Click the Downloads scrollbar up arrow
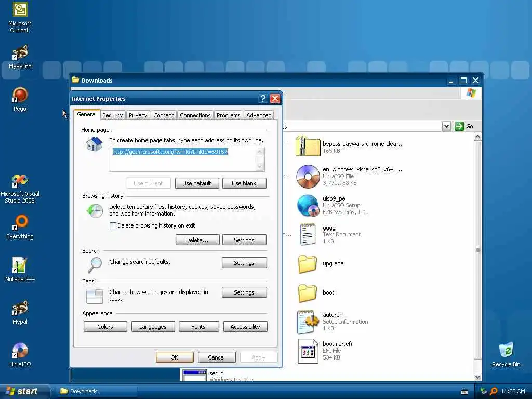This screenshot has width=532, height=399. tap(478, 137)
